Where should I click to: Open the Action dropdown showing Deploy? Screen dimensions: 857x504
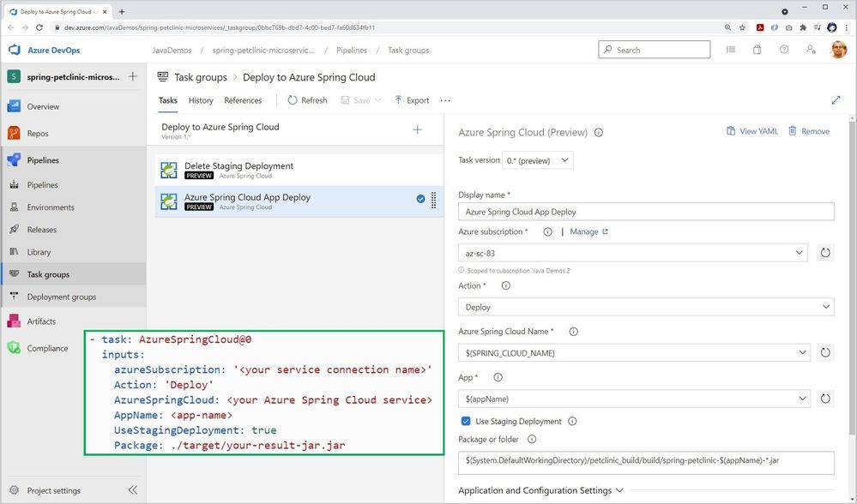click(x=646, y=307)
